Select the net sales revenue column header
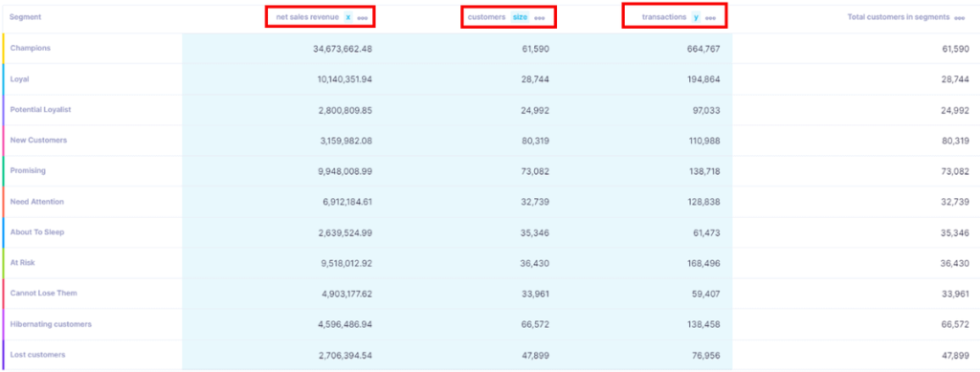Viewport: 980px width, 372px height. 307,17
